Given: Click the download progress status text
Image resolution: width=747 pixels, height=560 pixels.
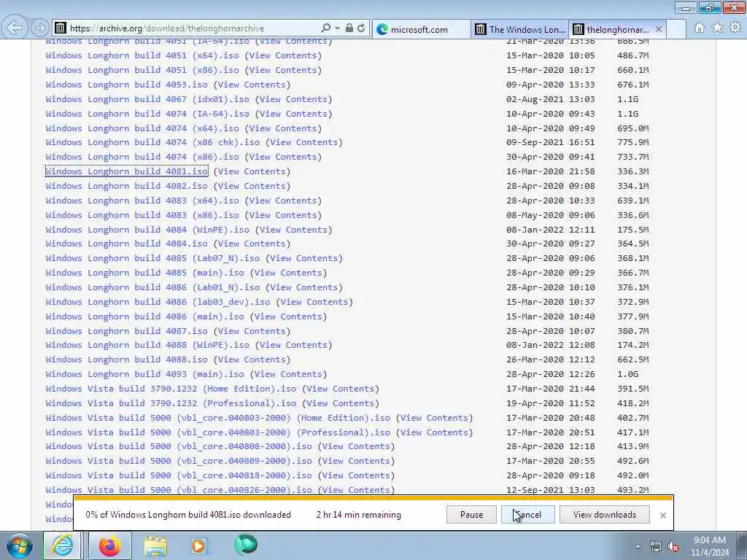Looking at the screenshot, I should pyautogui.click(x=188, y=515).
